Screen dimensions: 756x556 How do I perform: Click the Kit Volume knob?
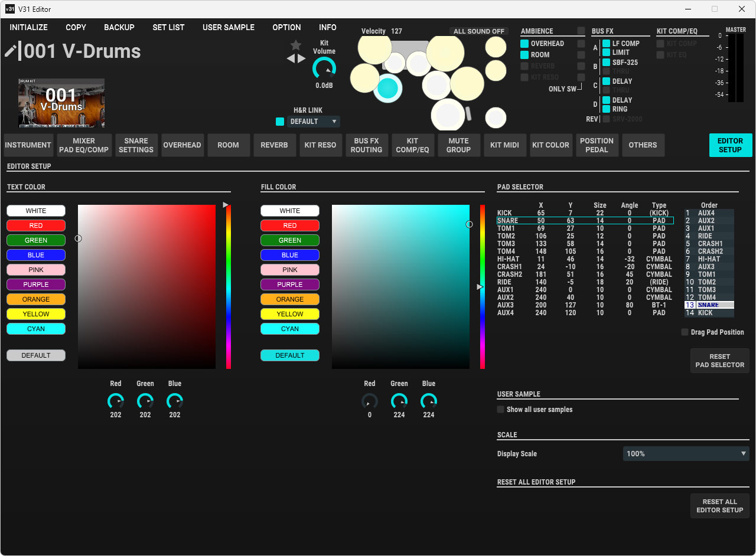pos(324,68)
